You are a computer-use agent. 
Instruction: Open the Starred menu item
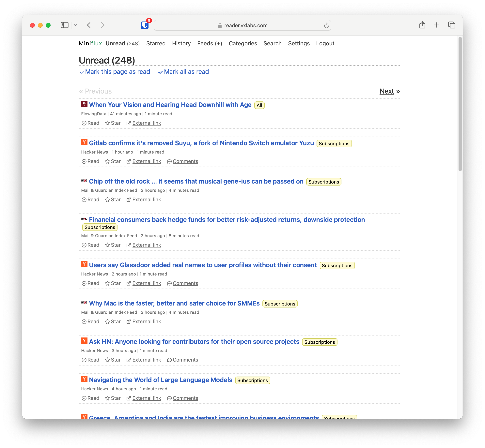(x=156, y=44)
